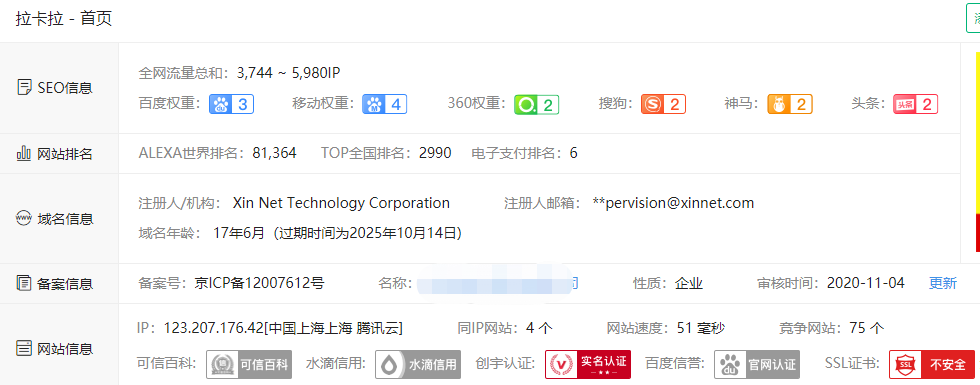Click the mobile weight badge showing 4
This screenshot has height=385, width=980.
(x=385, y=104)
